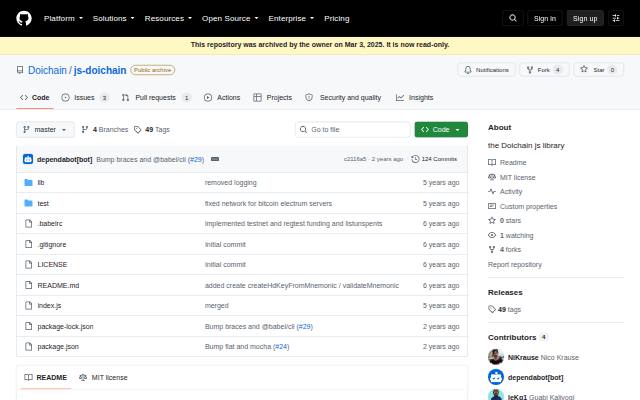Open the 124 Commits history link

click(434, 159)
